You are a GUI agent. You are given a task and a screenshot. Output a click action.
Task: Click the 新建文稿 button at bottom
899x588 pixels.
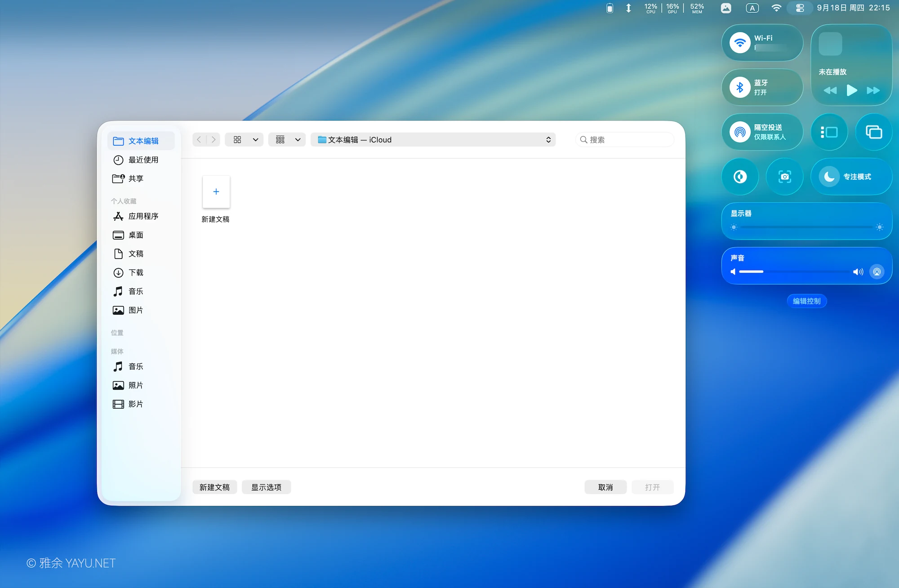point(214,487)
